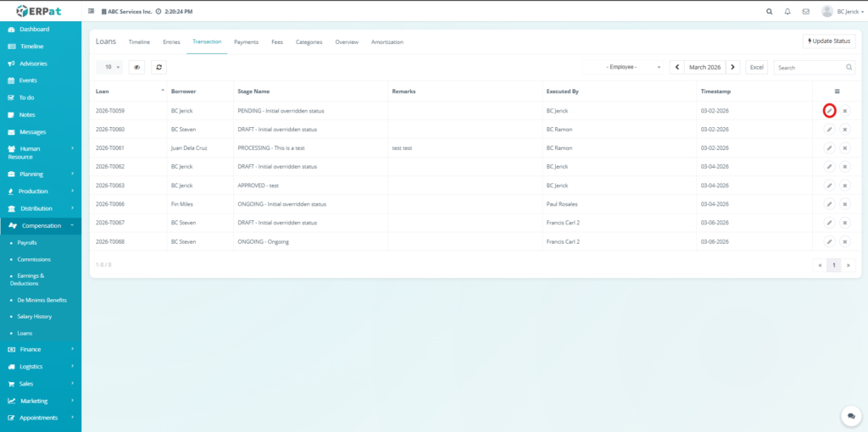Click edit pencil icon for loan 2026-T0059
Screen dimensions: 868x432
point(829,111)
